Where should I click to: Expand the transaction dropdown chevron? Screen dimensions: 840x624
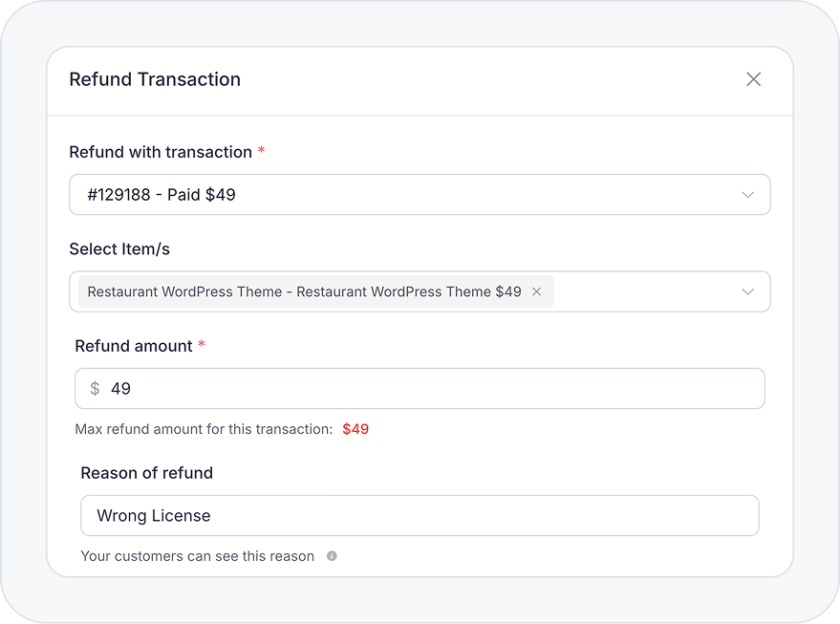[747, 195]
